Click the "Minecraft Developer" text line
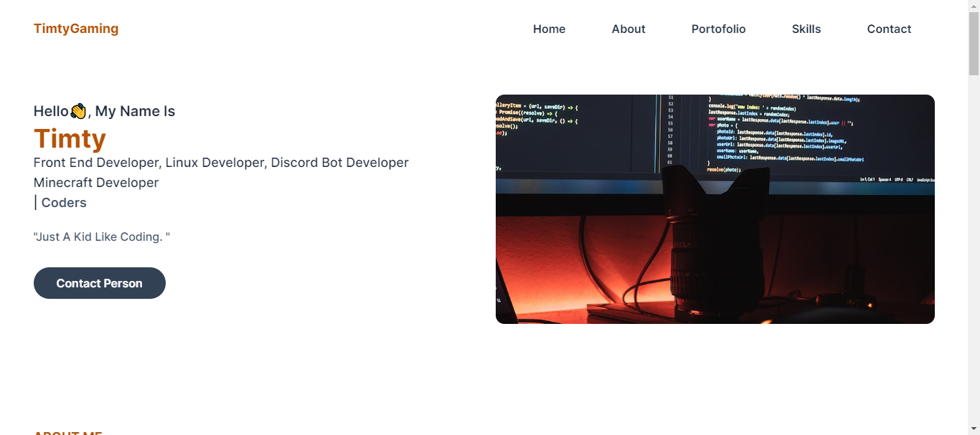The image size is (980, 435). point(96,183)
